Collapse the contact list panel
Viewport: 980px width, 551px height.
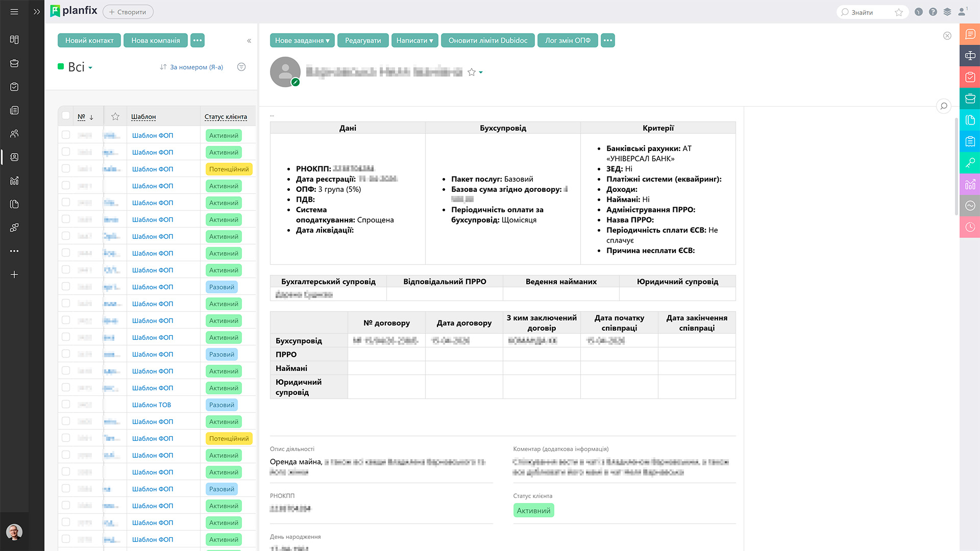249,41
